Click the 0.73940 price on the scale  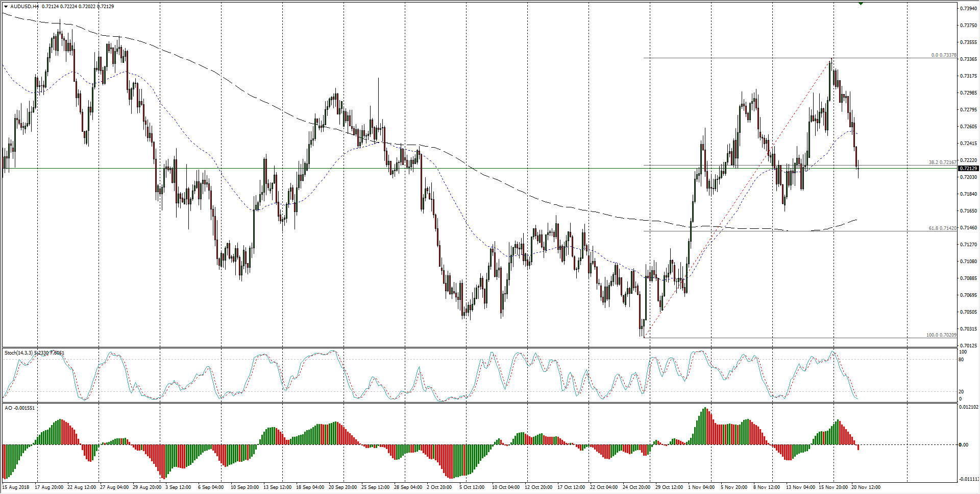click(x=968, y=9)
